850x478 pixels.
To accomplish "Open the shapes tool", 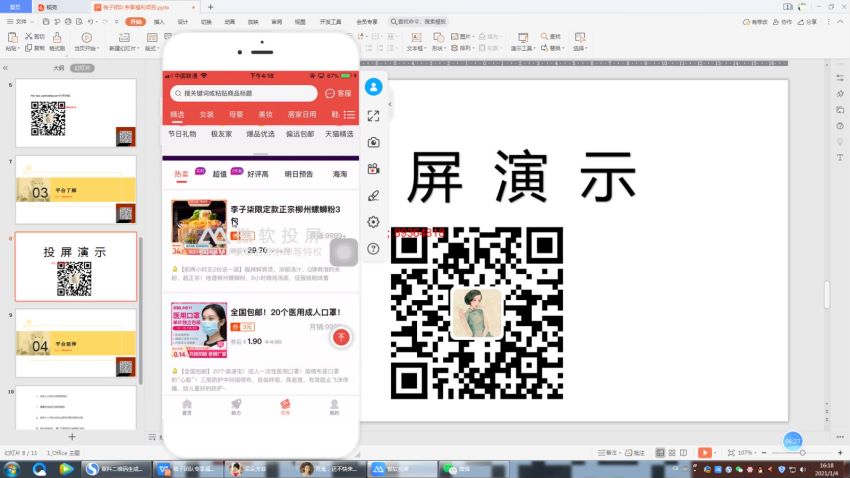I will pyautogui.click(x=437, y=37).
